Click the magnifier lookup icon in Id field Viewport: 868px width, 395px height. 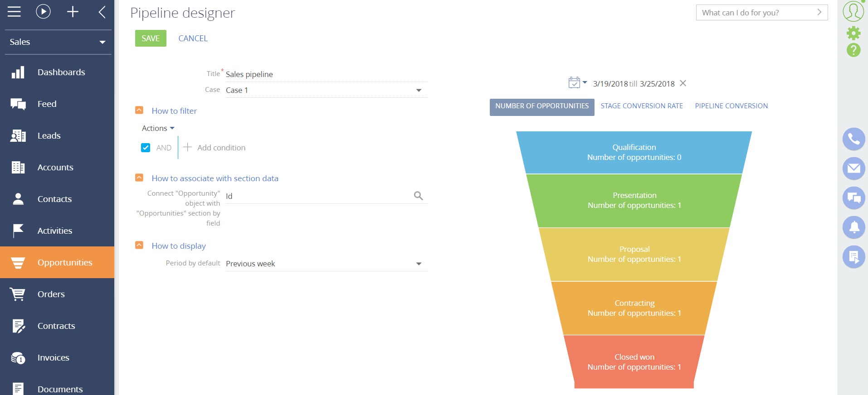pyautogui.click(x=418, y=196)
